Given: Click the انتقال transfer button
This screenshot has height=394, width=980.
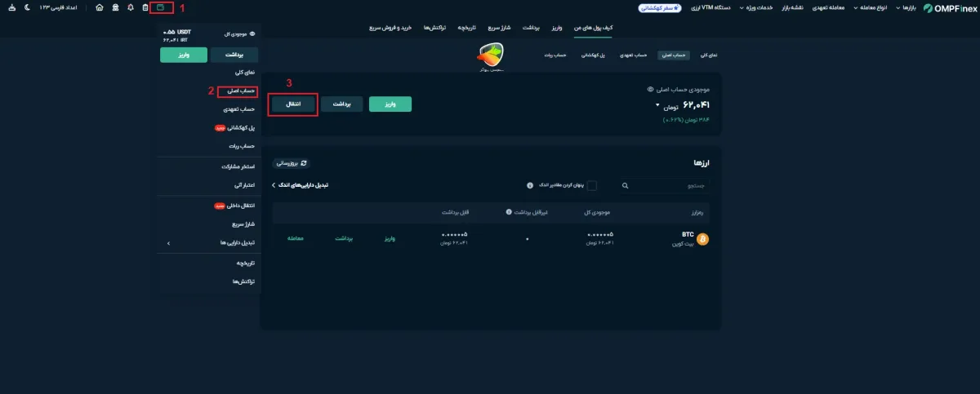Looking at the screenshot, I should (293, 104).
